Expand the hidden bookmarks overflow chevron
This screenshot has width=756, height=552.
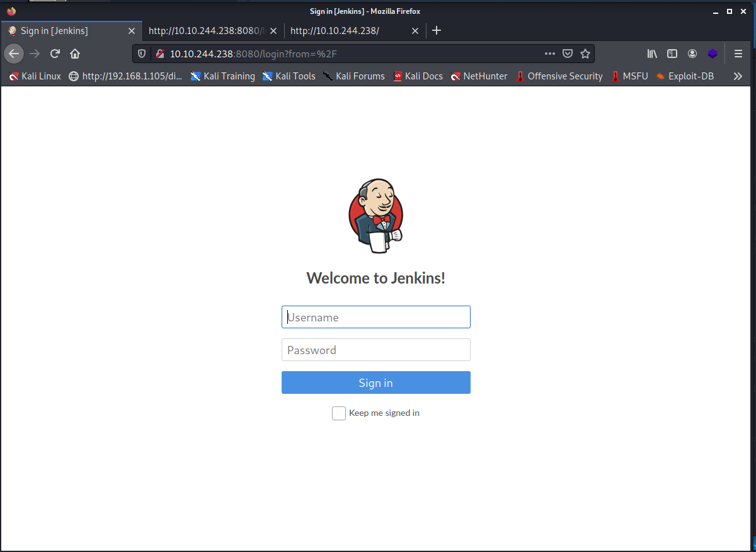coord(738,76)
